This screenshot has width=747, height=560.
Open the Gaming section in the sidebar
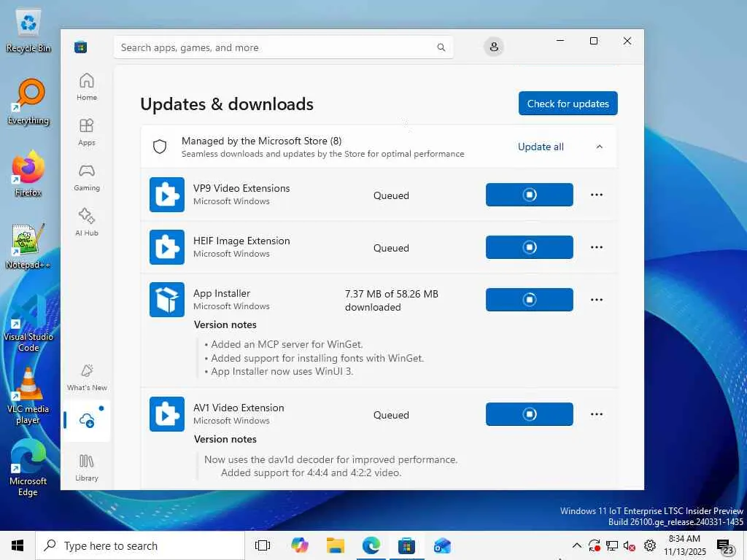pos(87,177)
